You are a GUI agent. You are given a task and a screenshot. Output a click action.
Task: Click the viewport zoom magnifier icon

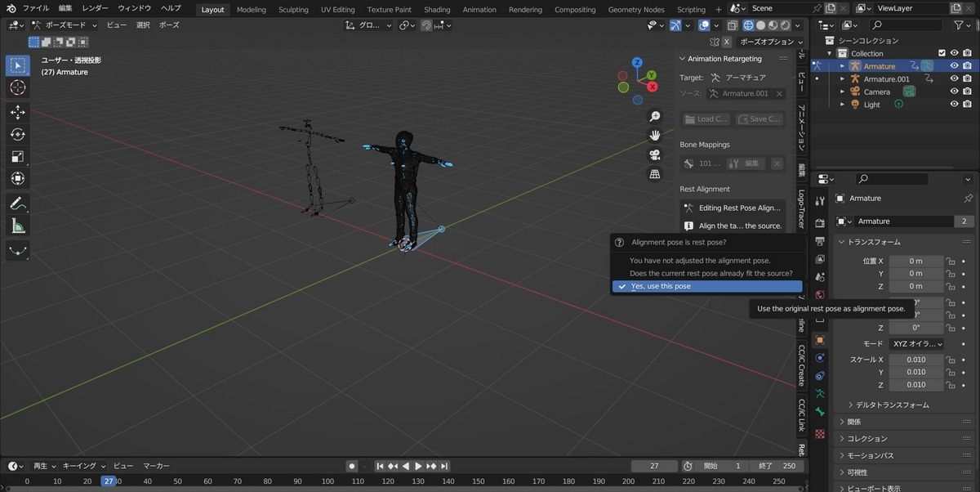coord(654,117)
